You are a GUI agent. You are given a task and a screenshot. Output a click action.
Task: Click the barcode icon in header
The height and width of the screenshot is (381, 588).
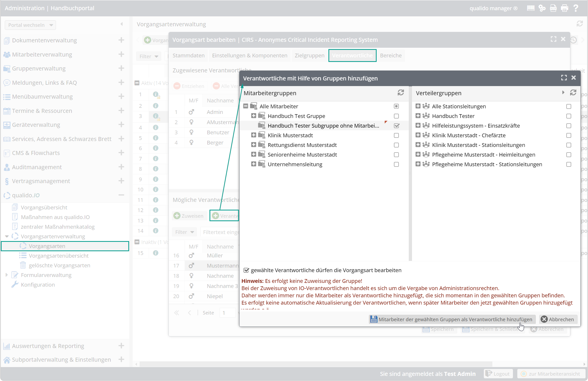pos(531,8)
